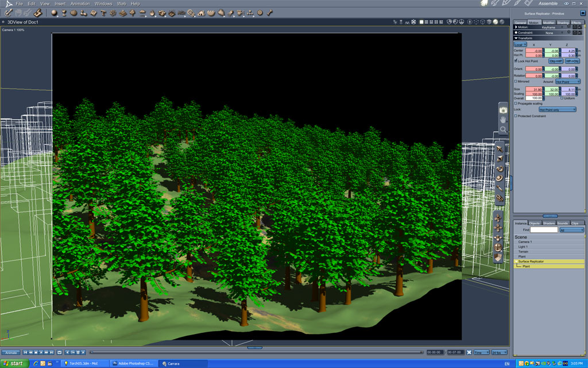Viewport: 588px width, 368px height.
Task: Switch to the Modifier tab
Action: [x=548, y=22]
